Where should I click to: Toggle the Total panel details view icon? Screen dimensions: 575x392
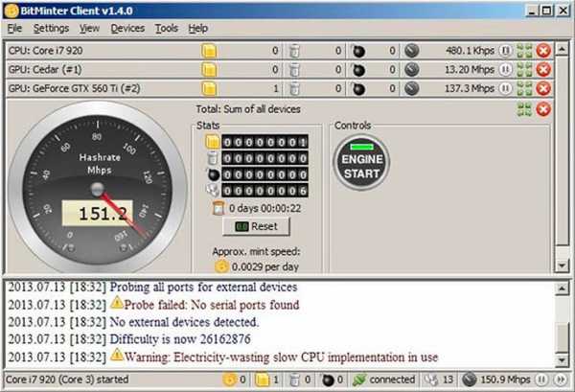[524, 109]
